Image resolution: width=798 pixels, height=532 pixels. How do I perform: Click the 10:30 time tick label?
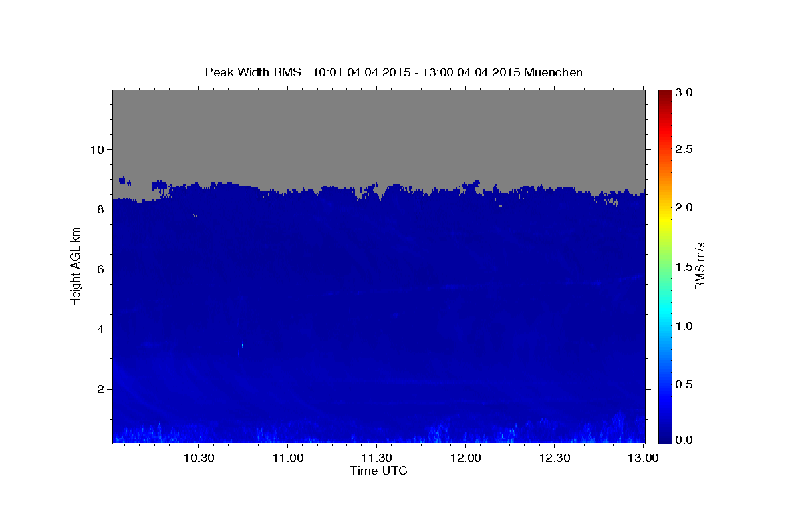click(x=198, y=458)
